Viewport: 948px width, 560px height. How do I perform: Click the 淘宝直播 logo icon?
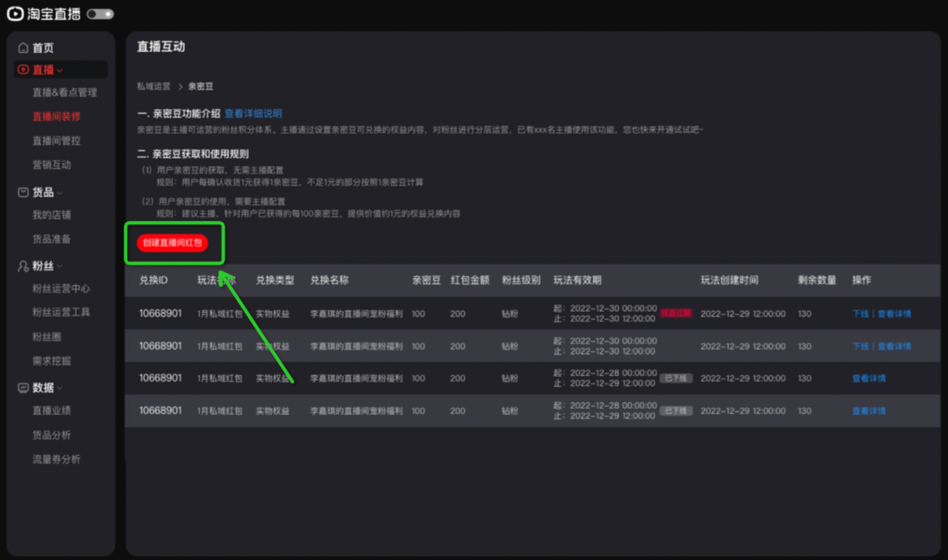pyautogui.click(x=14, y=14)
